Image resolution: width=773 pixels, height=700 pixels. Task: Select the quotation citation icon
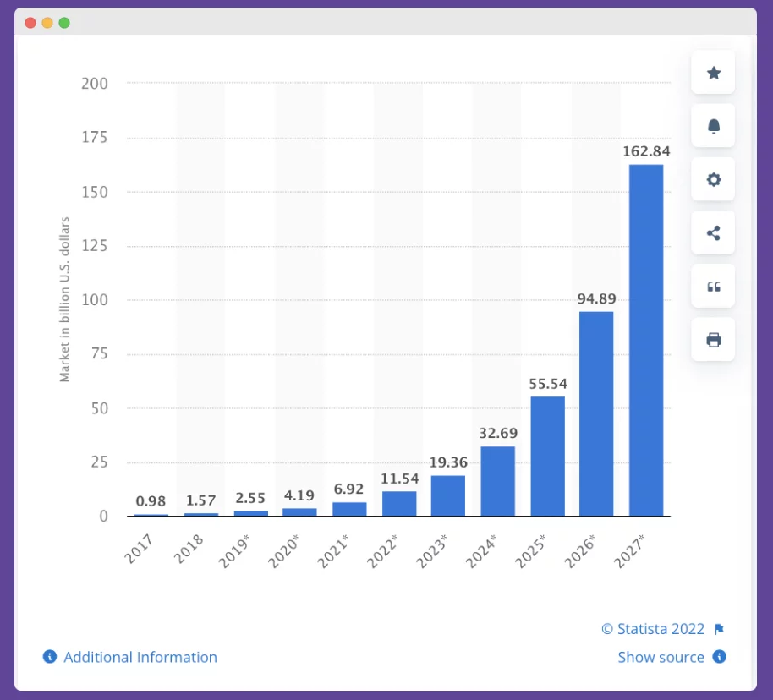(x=713, y=286)
